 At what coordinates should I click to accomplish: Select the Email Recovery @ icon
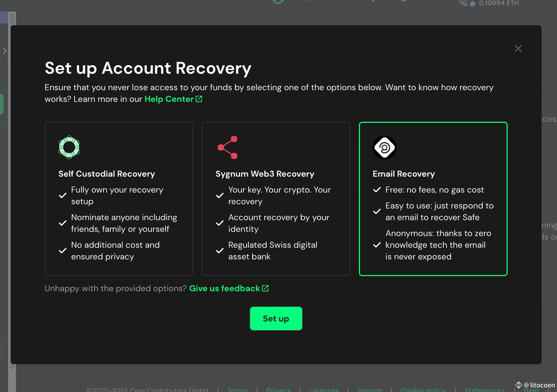384,147
